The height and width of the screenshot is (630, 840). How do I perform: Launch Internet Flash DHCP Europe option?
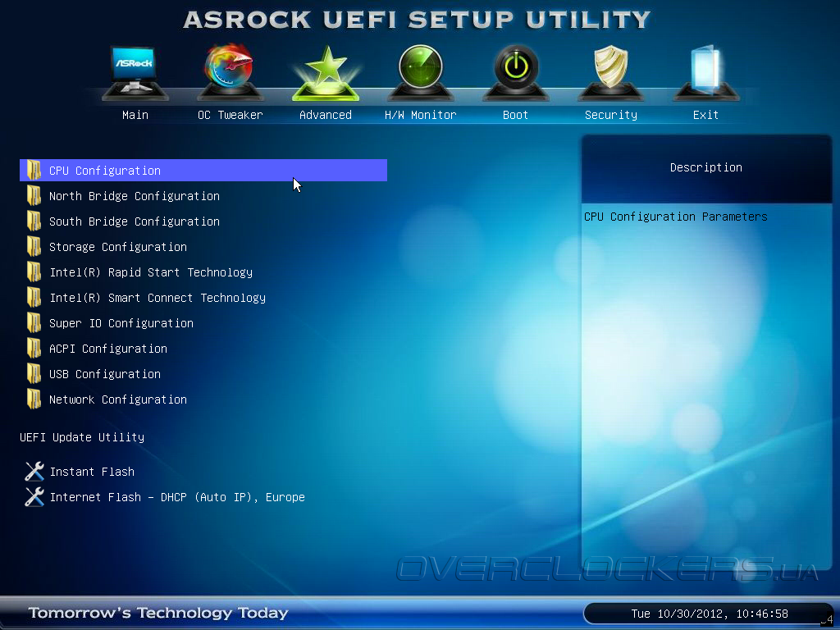(177, 497)
